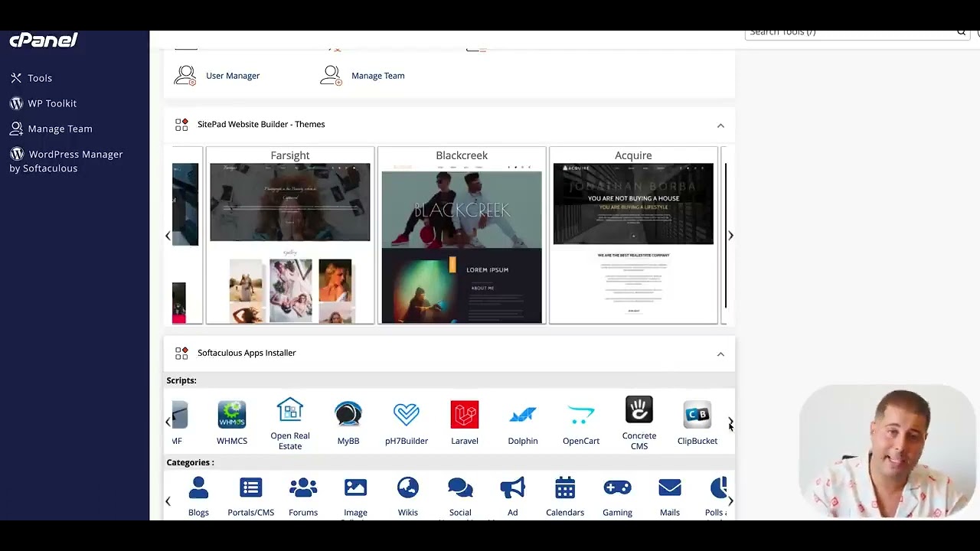Install the Laravel script
Image resolution: width=980 pixels, height=551 pixels.
pos(465,422)
